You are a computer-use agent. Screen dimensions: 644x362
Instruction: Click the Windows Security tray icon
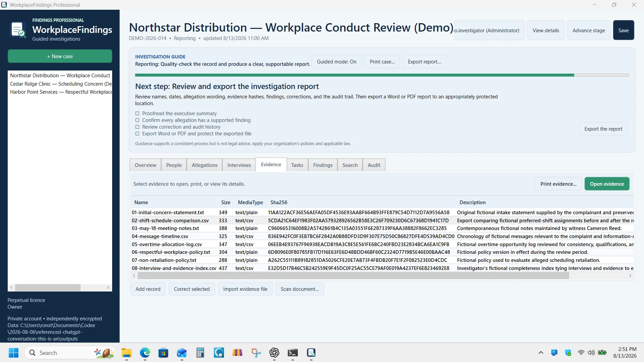click(568, 353)
